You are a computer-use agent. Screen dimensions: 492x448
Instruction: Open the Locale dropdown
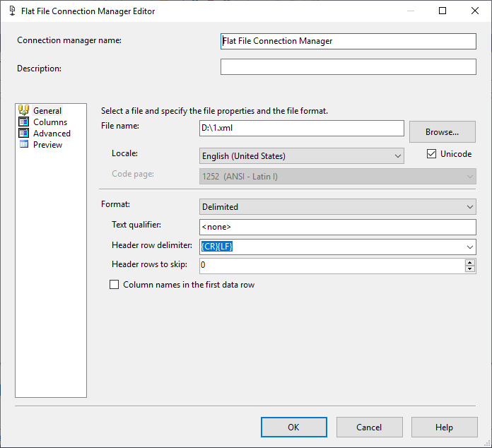397,155
